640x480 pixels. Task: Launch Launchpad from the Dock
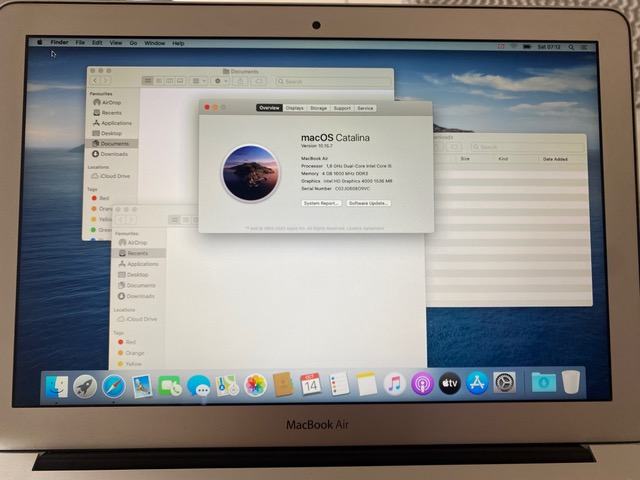(85, 386)
